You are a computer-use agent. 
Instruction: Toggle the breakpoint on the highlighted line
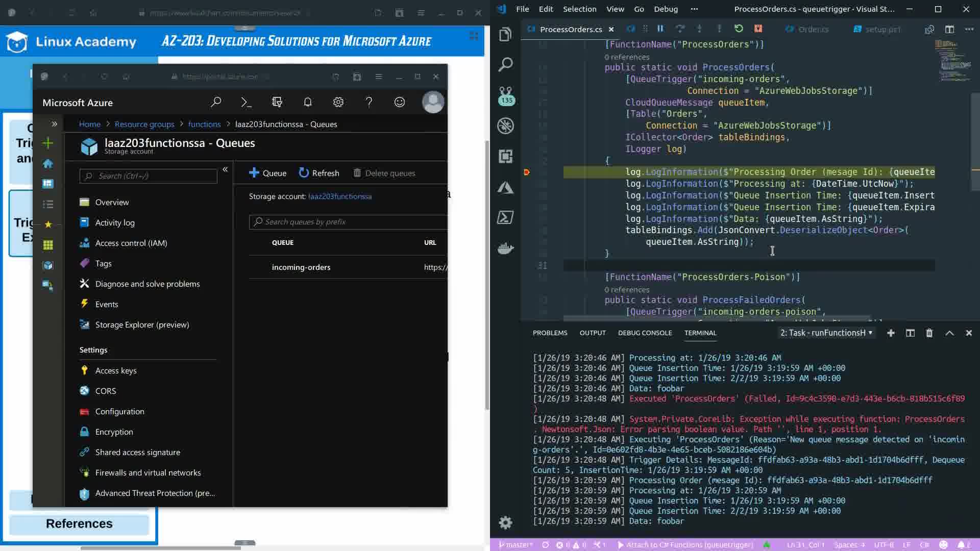[527, 172]
